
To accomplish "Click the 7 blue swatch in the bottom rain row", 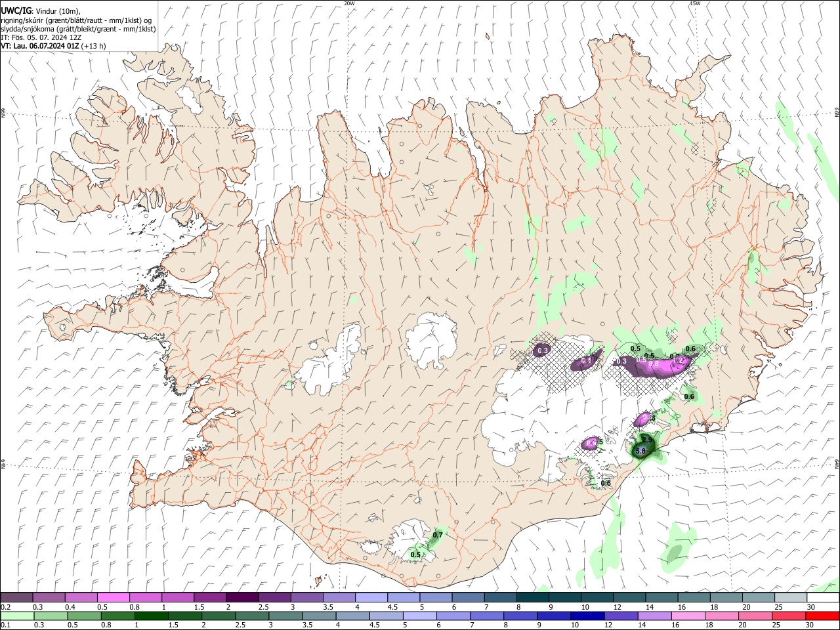I will coord(488,616).
